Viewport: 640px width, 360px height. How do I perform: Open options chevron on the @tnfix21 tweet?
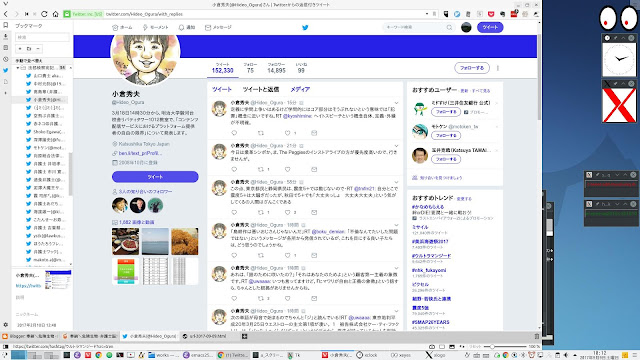[x=396, y=182]
